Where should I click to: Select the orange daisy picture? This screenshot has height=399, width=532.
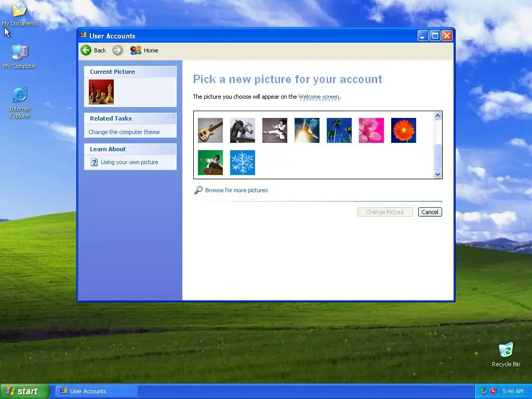(x=404, y=130)
